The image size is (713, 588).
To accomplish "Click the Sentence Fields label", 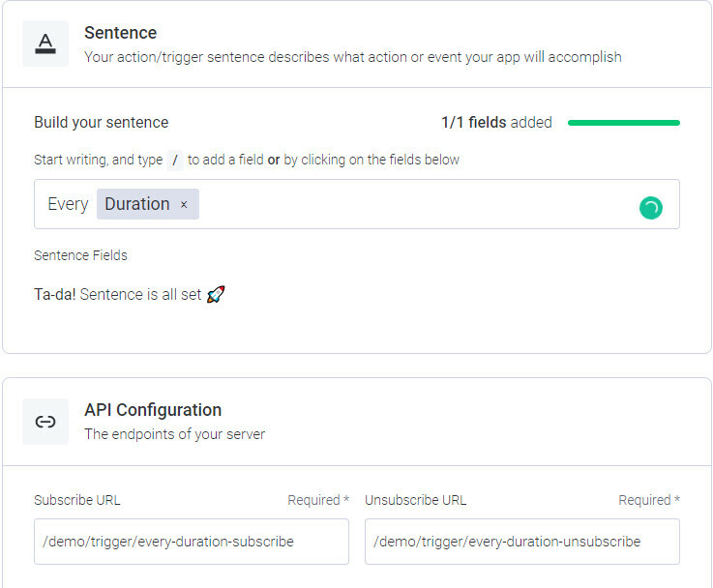I will coord(80,255).
